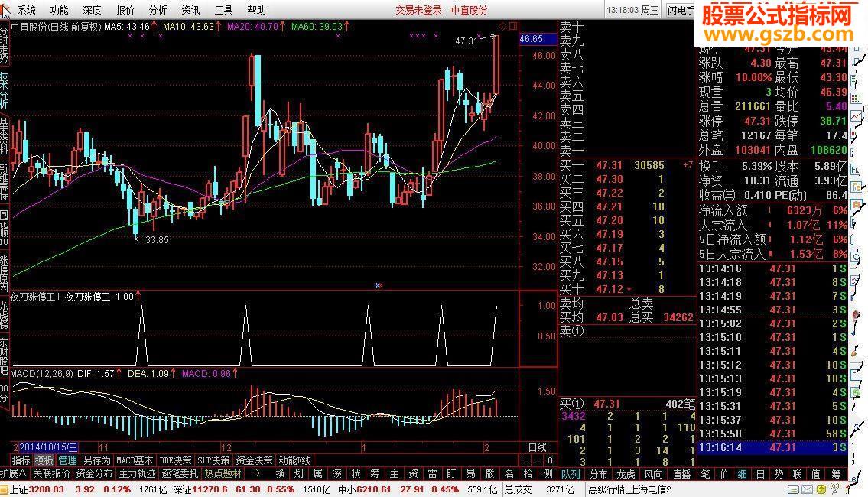868x497 pixels.
Task: Select the 笔 tab under tick list
Action: [705, 474]
